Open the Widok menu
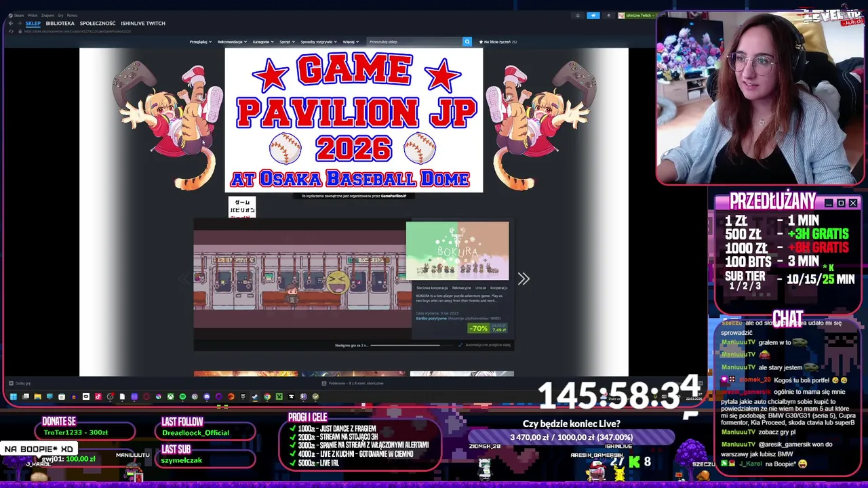 [33, 15]
